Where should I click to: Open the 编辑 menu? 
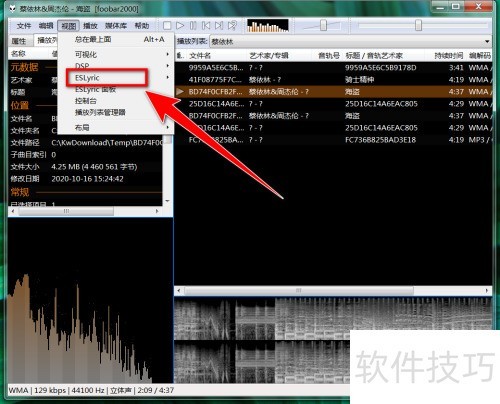[46, 26]
